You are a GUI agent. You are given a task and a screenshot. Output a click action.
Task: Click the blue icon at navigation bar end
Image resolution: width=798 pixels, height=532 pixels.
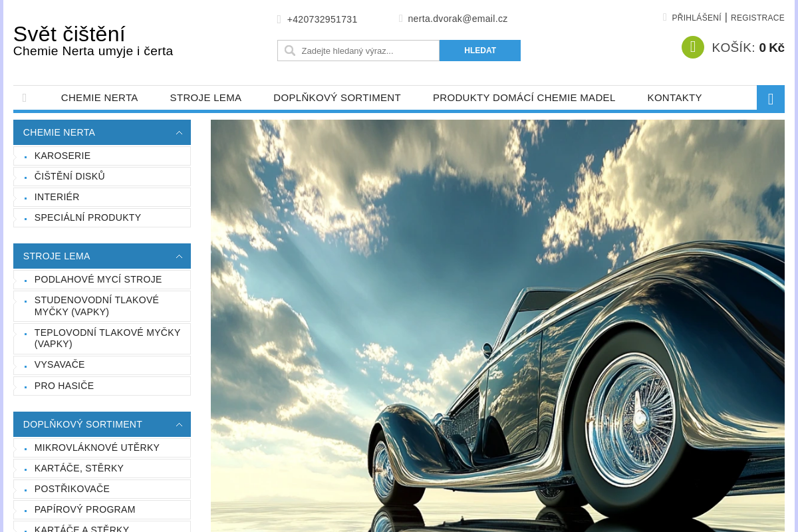coord(770,98)
